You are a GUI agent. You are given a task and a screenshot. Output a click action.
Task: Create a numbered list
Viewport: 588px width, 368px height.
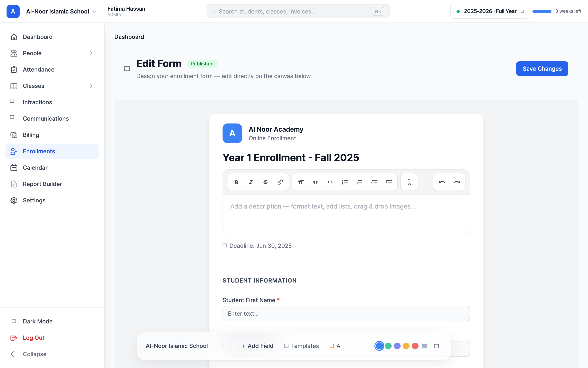pos(359,182)
